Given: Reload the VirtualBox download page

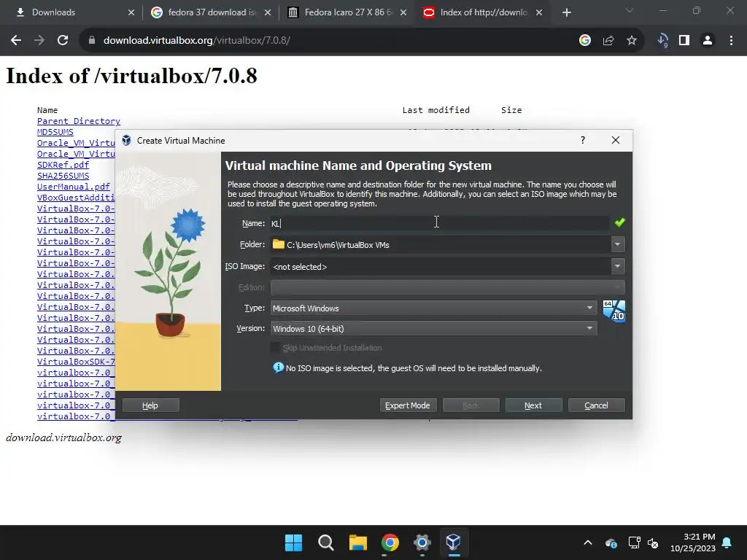Looking at the screenshot, I should (63, 41).
